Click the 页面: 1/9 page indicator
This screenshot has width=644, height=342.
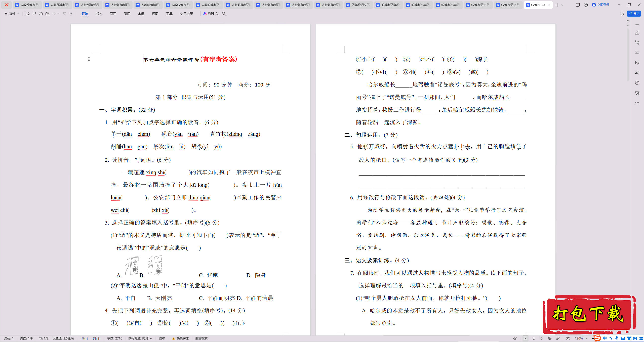click(26, 338)
